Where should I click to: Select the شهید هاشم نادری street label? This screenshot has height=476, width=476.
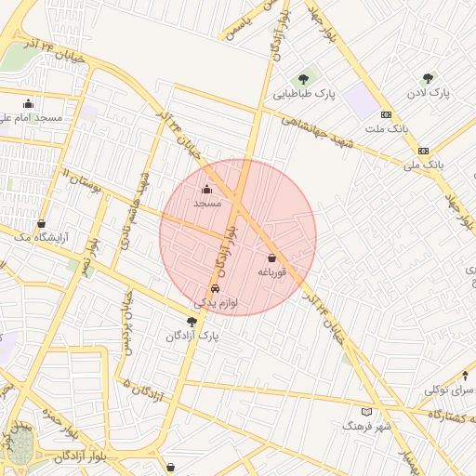(136, 211)
